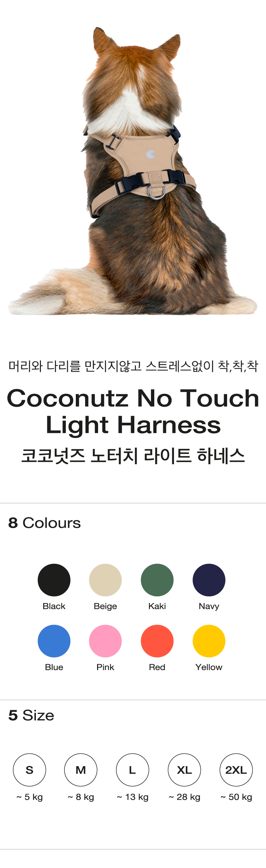Screen dimensions: 266x868
Task: Choose the Yellow colour swatch
Action: click(x=208, y=641)
